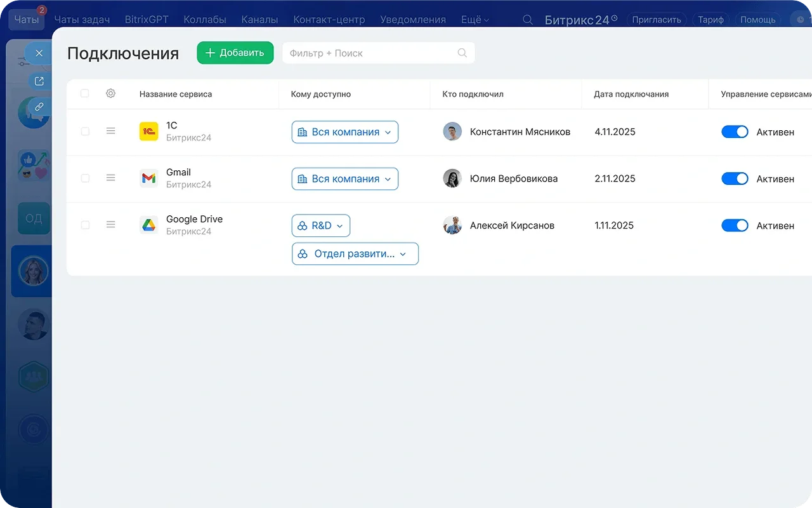
Task: Open global search in the top bar
Action: (527, 20)
